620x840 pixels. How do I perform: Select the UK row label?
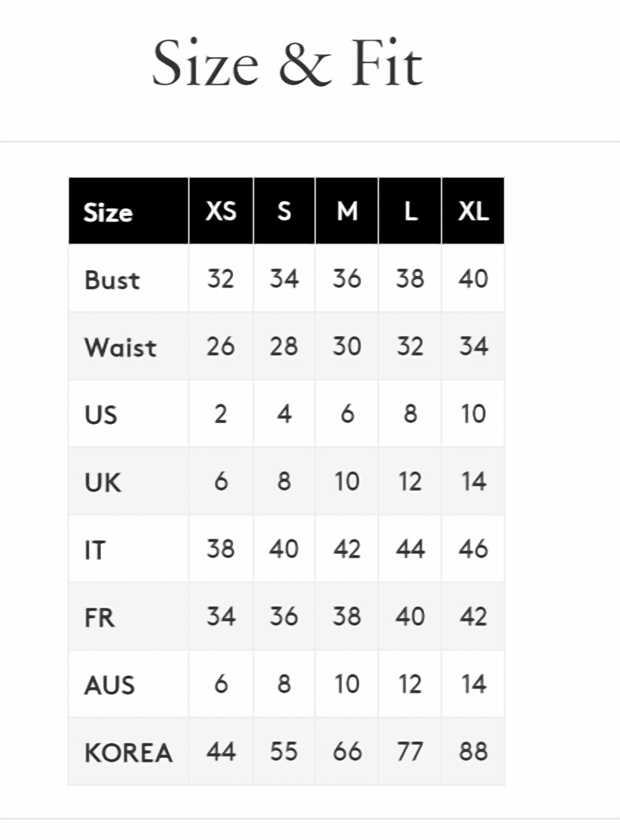coord(103,482)
